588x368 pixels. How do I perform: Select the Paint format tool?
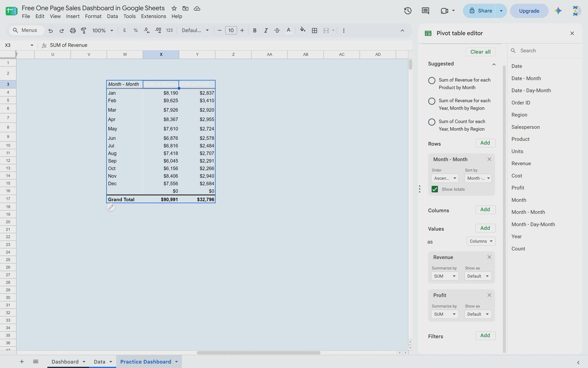coord(83,31)
